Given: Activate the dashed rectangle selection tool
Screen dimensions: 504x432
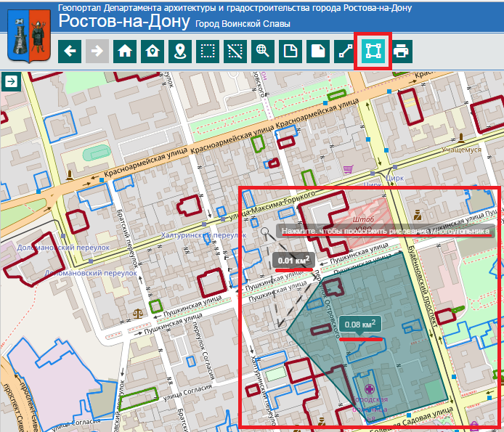Looking at the screenshot, I should click(208, 51).
